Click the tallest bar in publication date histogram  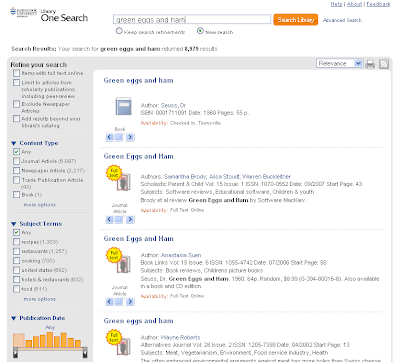[50, 339]
